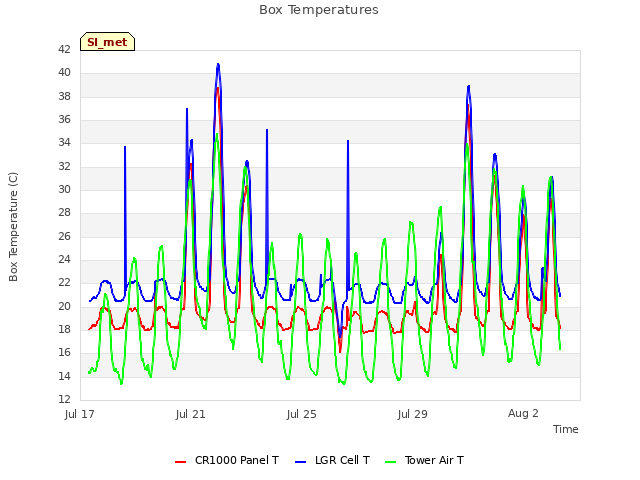The height and width of the screenshot is (480, 640).
Task: Click the Jul 17 x-axis tick label
Action: click(x=80, y=414)
